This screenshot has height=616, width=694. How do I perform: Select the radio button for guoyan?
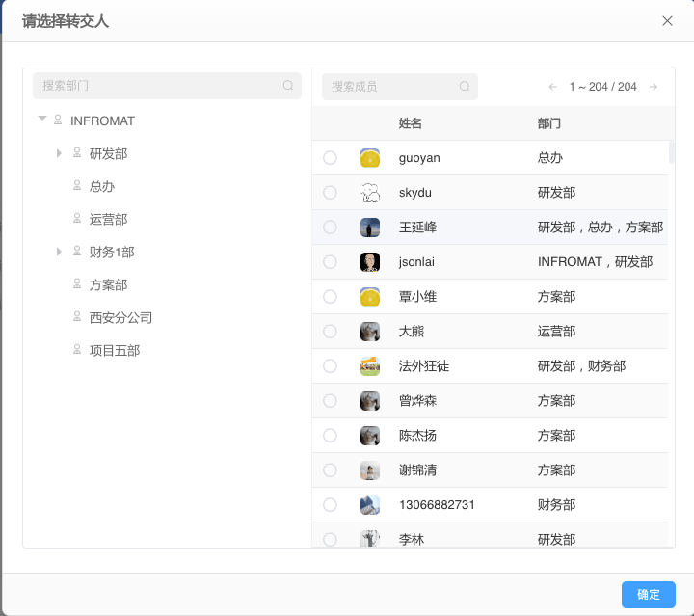pyautogui.click(x=330, y=158)
